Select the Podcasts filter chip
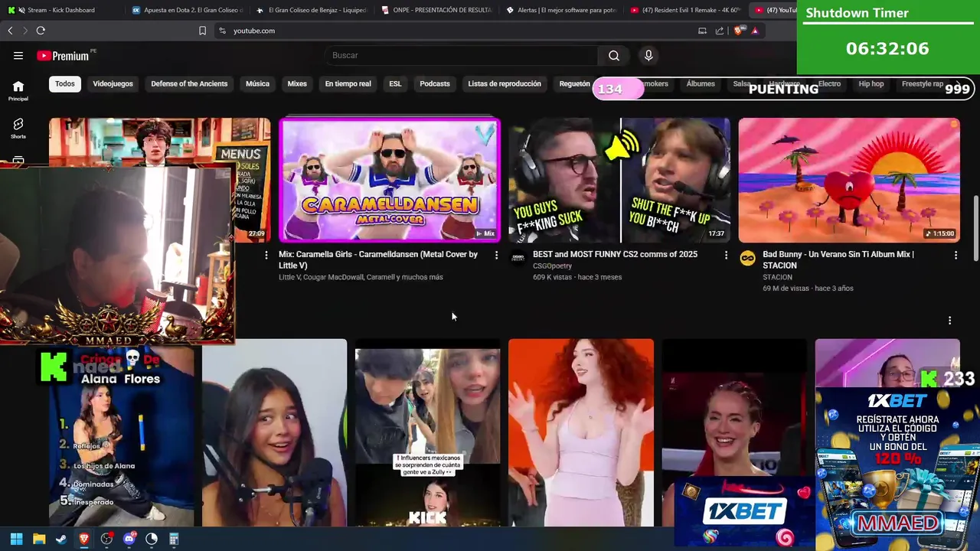The height and width of the screenshot is (551, 980). [435, 83]
